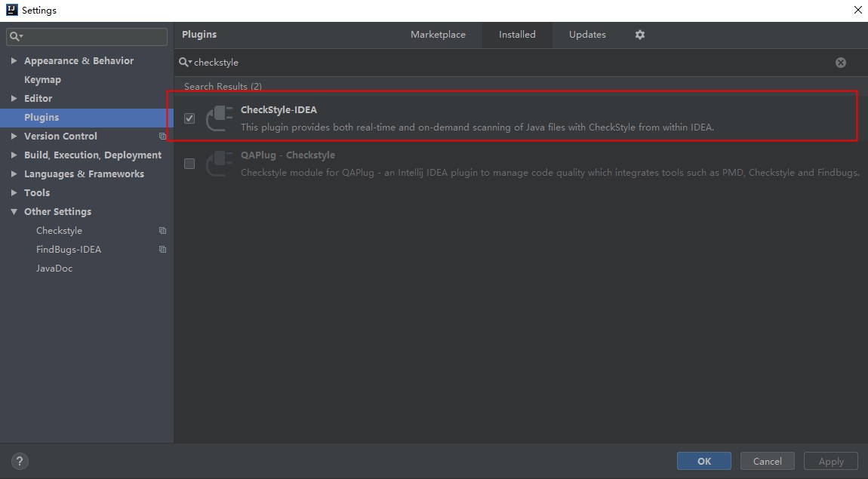Switch to the Installed tab
The height and width of the screenshot is (479, 868).
pos(517,35)
